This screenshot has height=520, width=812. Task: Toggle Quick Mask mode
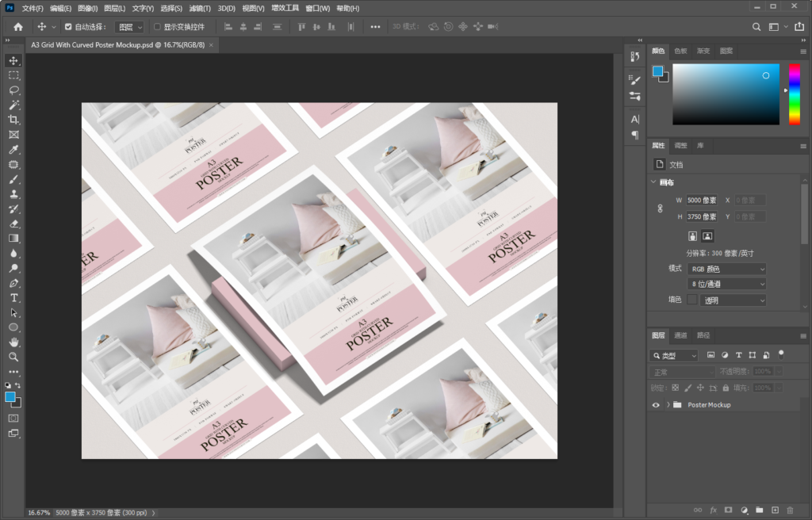click(x=13, y=418)
